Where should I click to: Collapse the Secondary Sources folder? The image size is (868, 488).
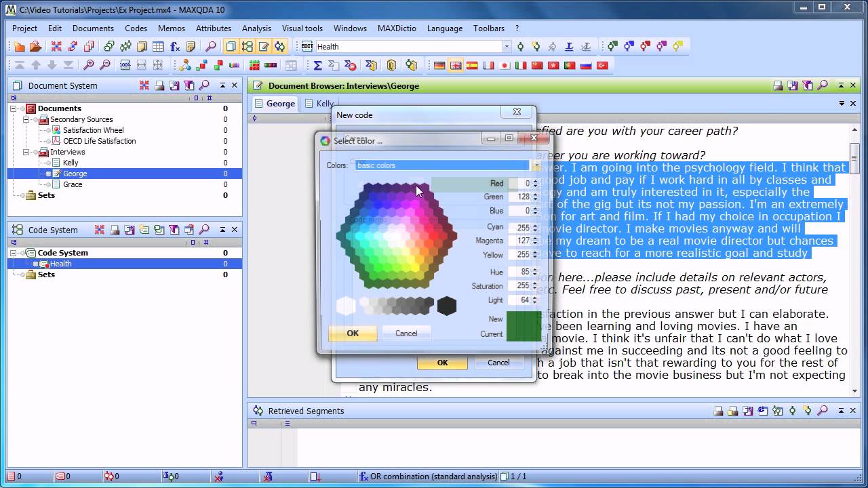coord(26,119)
